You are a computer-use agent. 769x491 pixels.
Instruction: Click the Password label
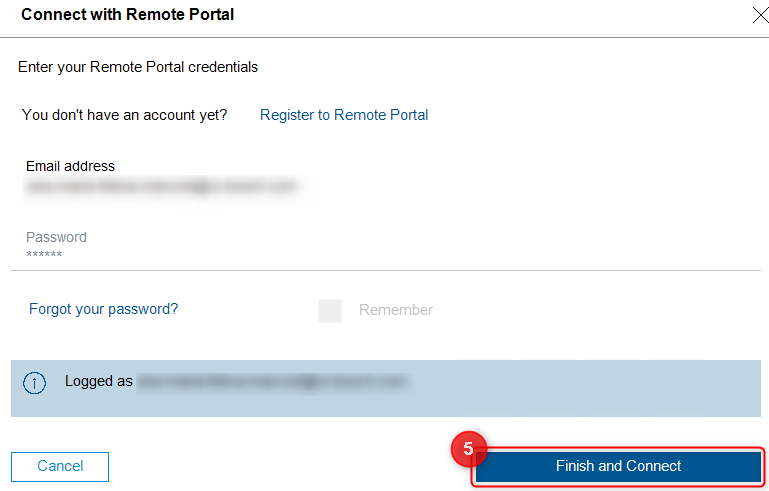56,237
